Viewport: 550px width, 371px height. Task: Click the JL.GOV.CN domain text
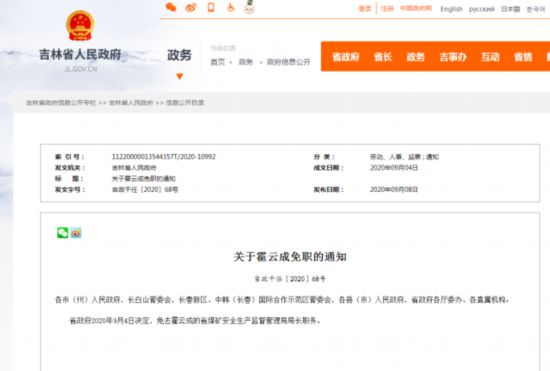[81, 69]
